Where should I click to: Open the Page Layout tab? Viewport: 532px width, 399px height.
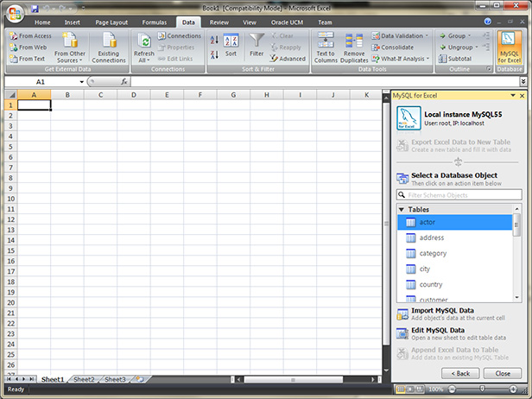[x=111, y=22]
